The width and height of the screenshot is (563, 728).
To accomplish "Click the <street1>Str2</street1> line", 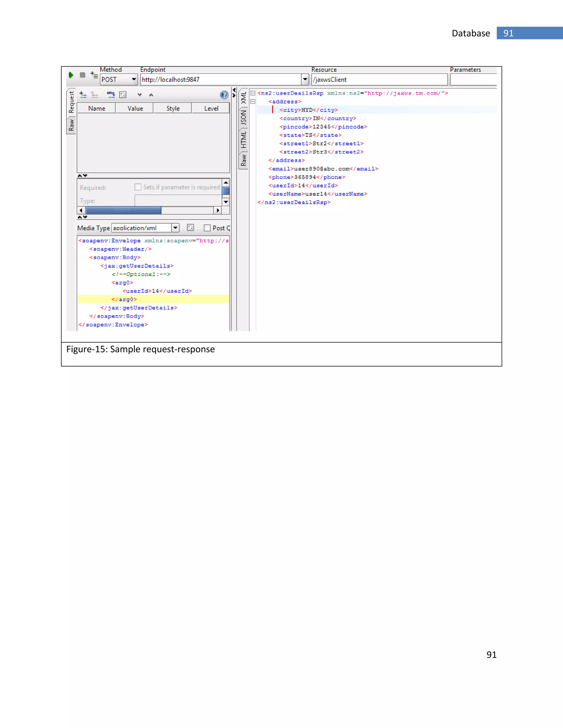I will (322, 143).
